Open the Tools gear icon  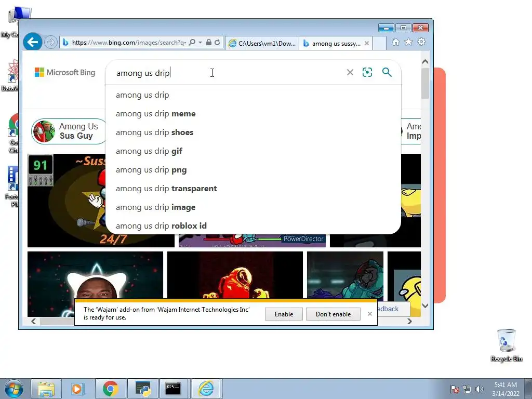[421, 42]
